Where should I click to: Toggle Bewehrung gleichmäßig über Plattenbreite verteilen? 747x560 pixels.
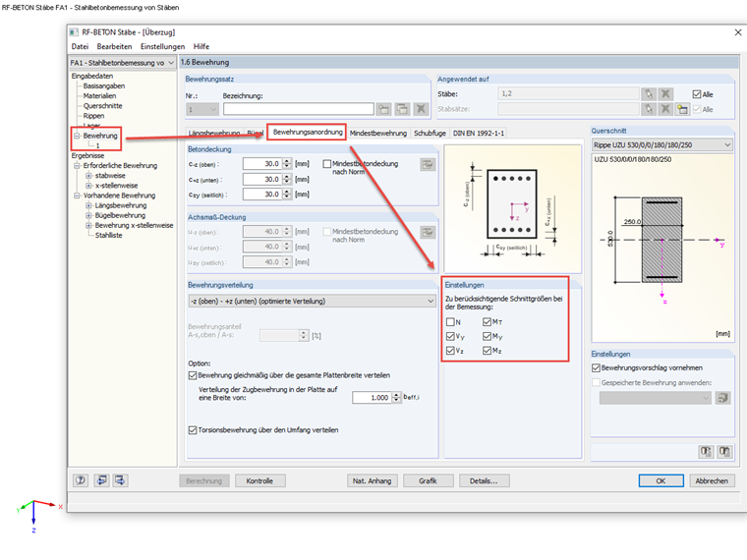pos(193,375)
